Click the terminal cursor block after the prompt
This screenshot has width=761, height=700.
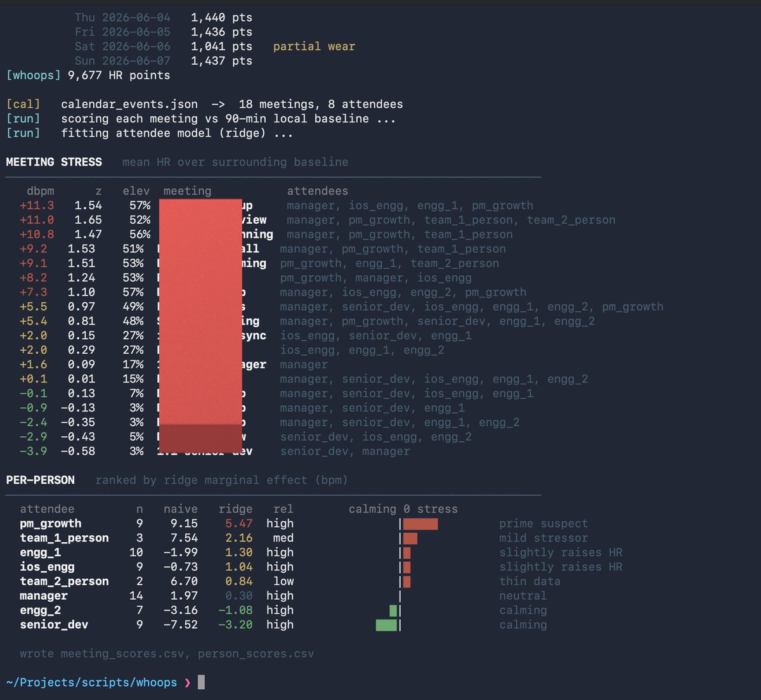(x=201, y=682)
